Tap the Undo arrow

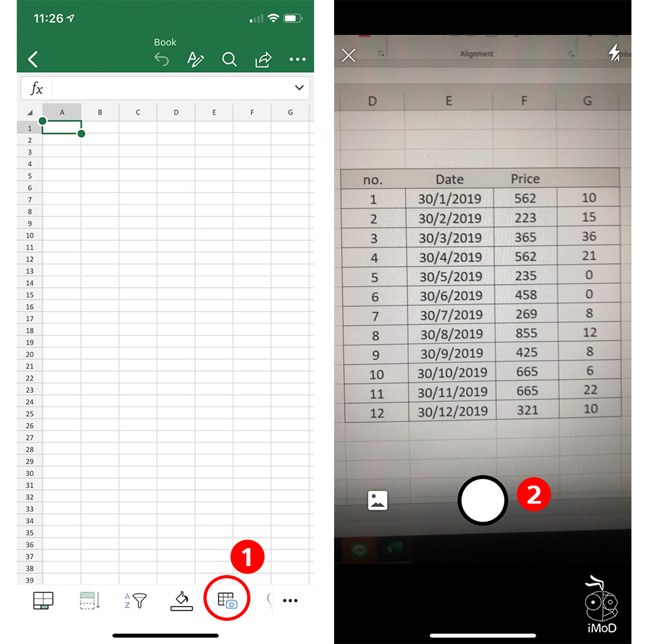pos(161,59)
